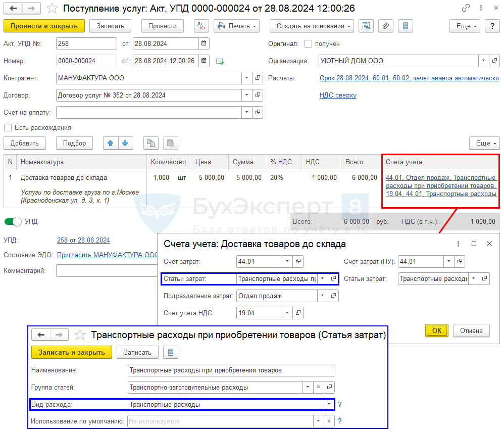
Task: Expand the Контрагент dropdown list
Action: coord(246,78)
